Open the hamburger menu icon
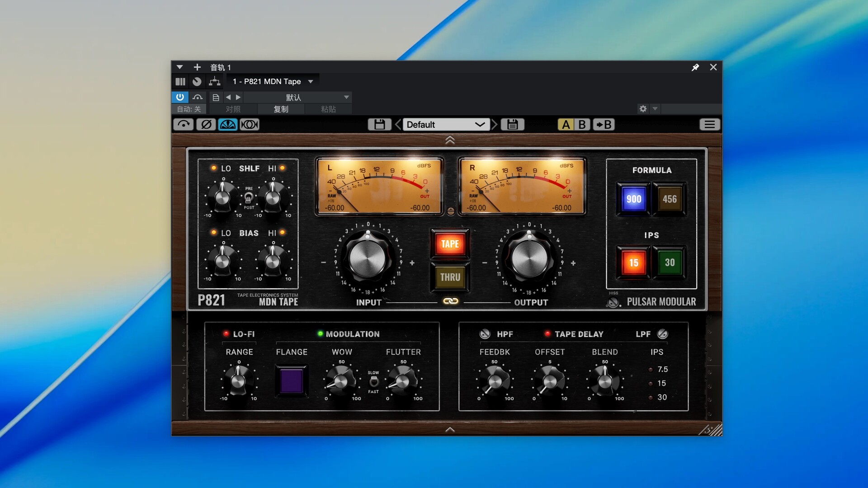868x488 pixels. 709,124
